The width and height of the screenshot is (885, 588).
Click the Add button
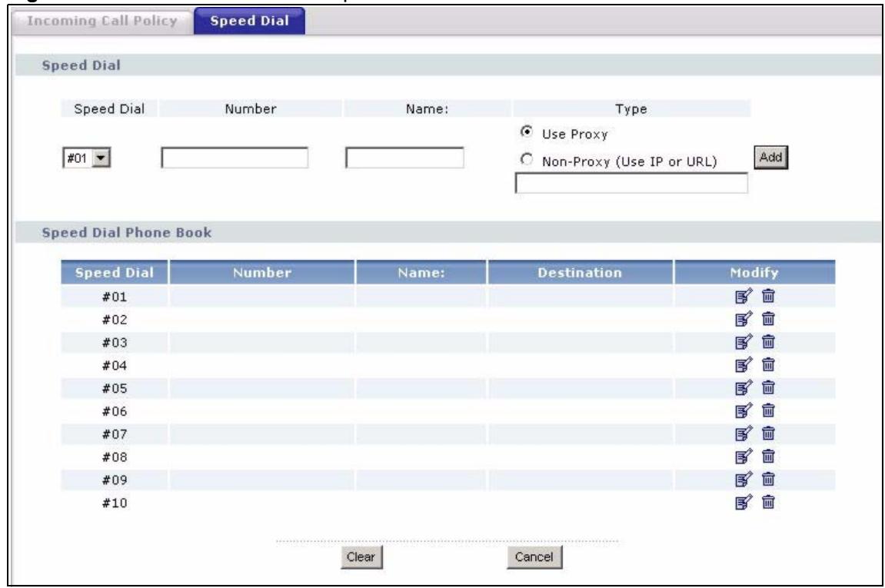pyautogui.click(x=770, y=158)
